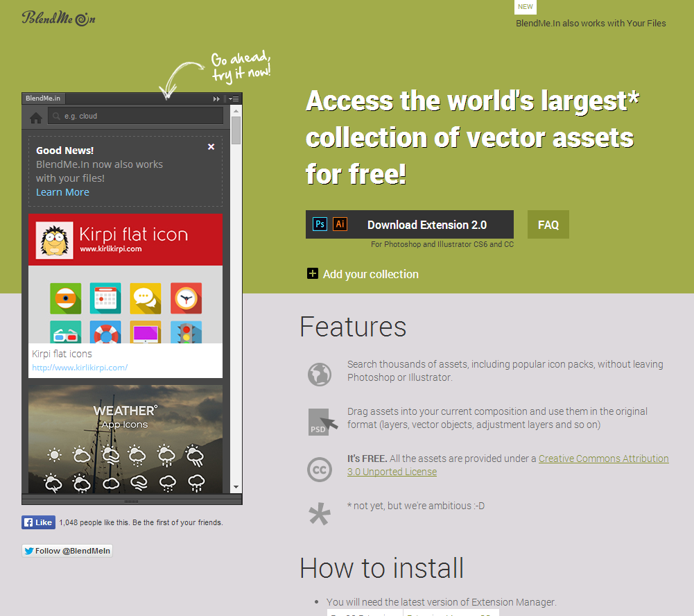Click the globe feature icon

tap(320, 374)
